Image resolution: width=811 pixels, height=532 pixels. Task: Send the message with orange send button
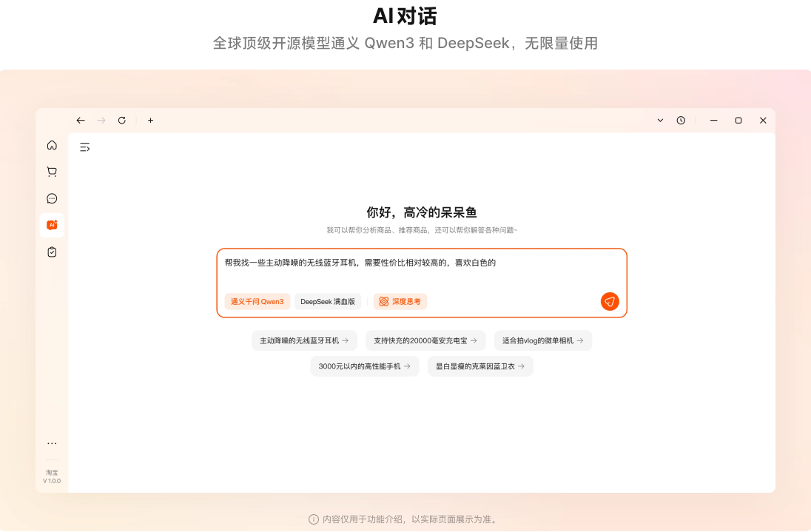point(610,301)
